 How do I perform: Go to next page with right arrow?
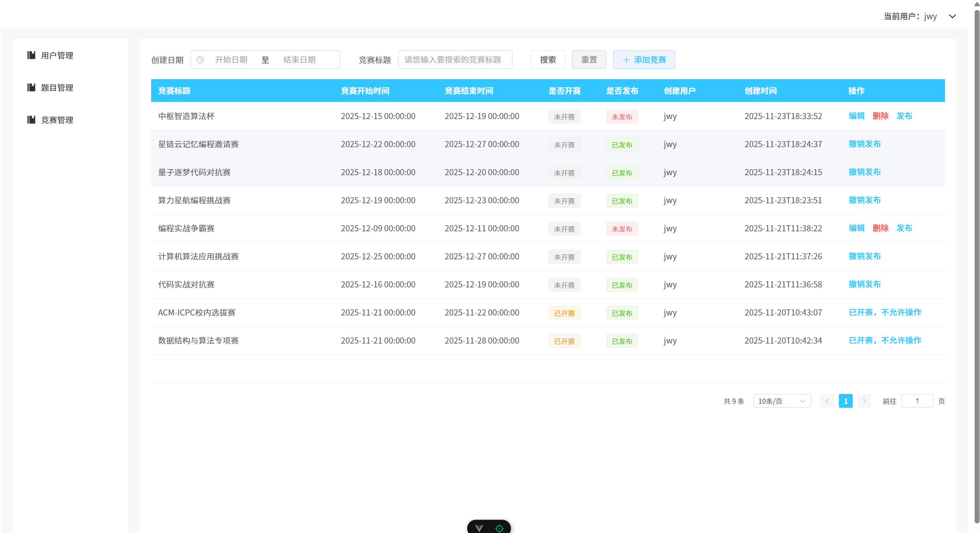click(x=864, y=401)
